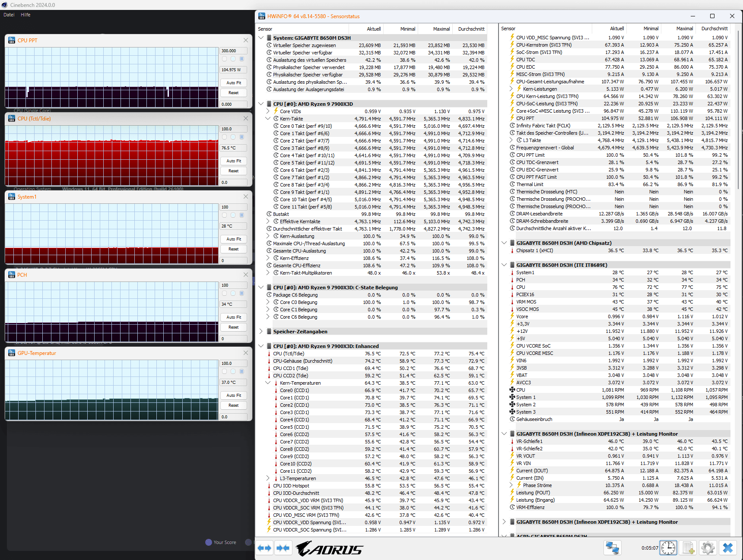
Task: Click Auto Fit in the PCH graph
Action: (234, 317)
